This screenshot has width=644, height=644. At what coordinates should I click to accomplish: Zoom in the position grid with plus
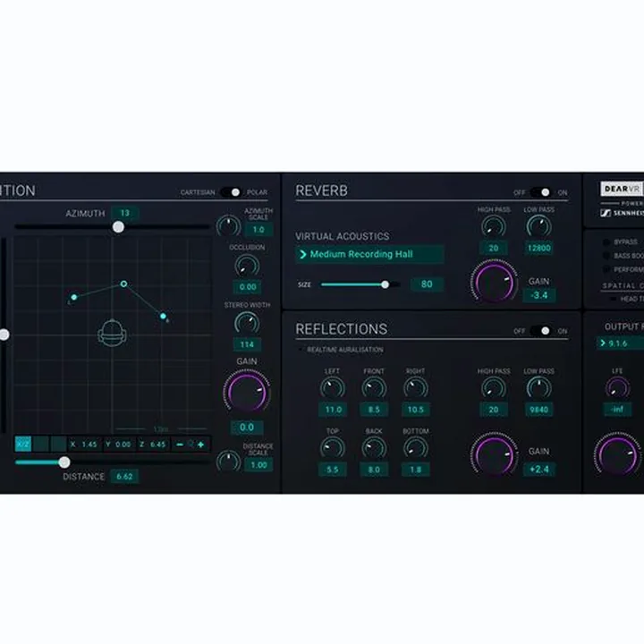click(201, 445)
